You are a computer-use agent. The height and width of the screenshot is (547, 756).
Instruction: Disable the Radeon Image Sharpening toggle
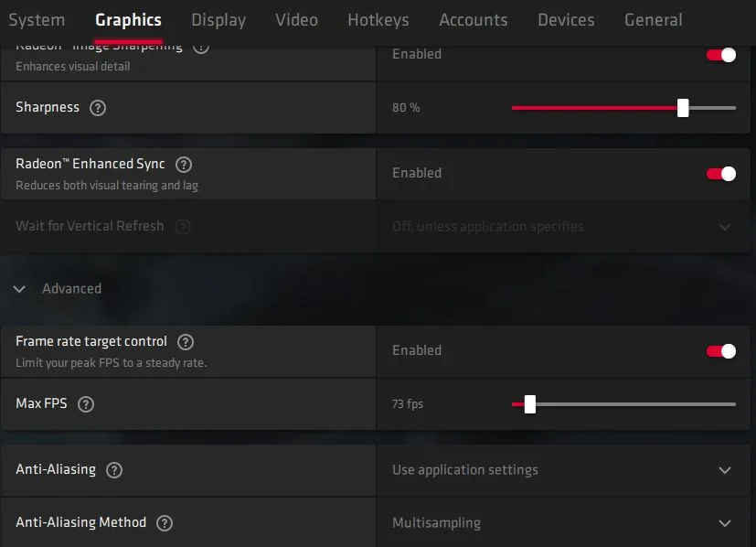(x=720, y=55)
